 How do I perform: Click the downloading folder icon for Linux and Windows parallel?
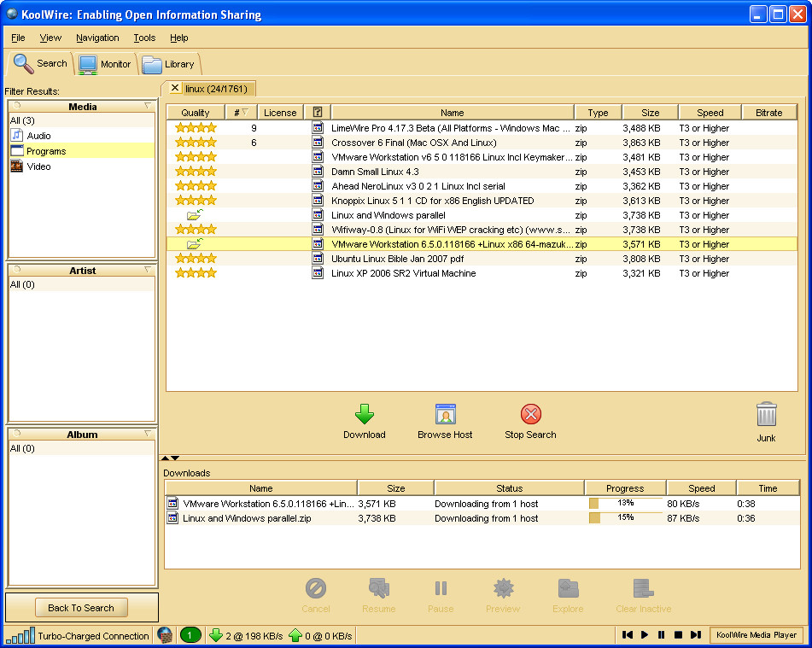(x=195, y=214)
